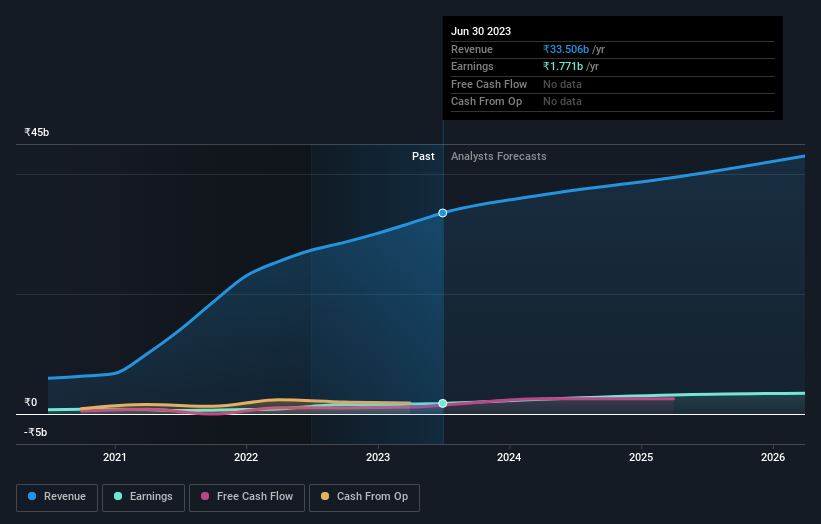This screenshot has height=524, width=821.
Task: Toggle the Free Cash Flow legend button
Action: click(x=247, y=497)
